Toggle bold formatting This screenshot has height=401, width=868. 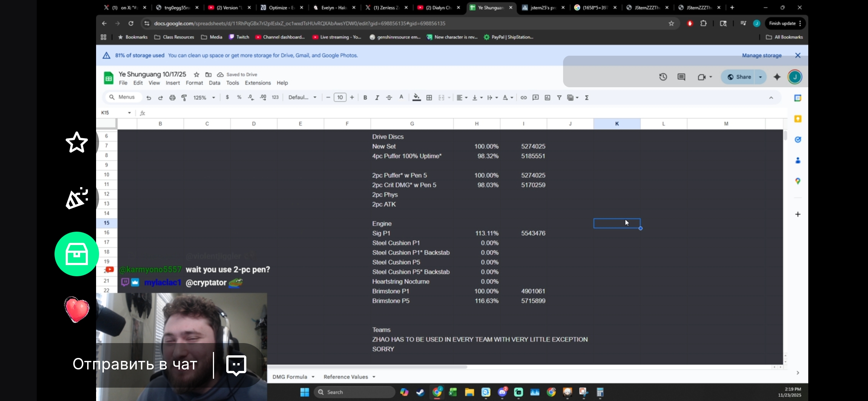click(365, 98)
